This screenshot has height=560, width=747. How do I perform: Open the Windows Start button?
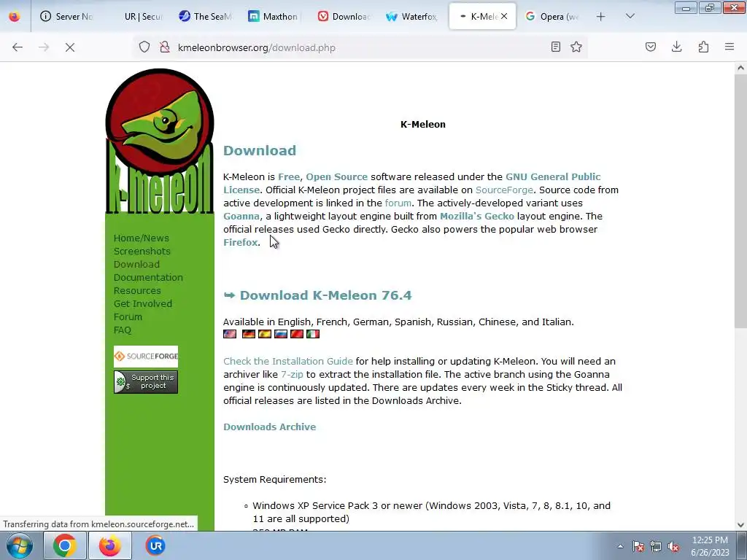19,545
